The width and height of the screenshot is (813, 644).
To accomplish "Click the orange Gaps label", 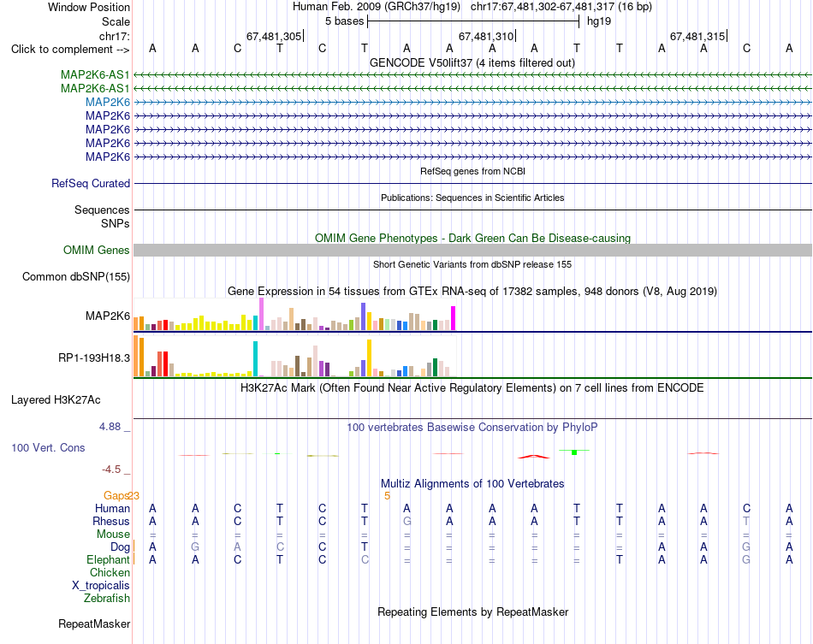I will tap(116, 496).
